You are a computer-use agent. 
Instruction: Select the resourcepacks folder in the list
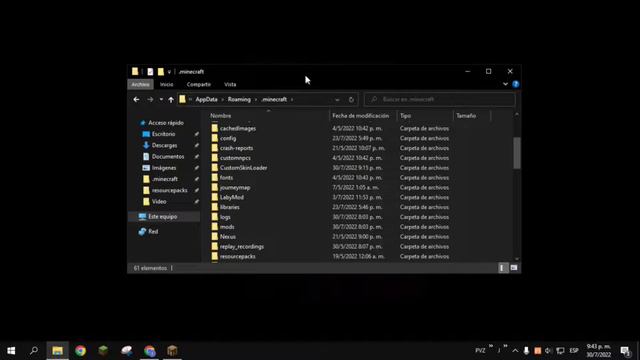pyautogui.click(x=238, y=256)
